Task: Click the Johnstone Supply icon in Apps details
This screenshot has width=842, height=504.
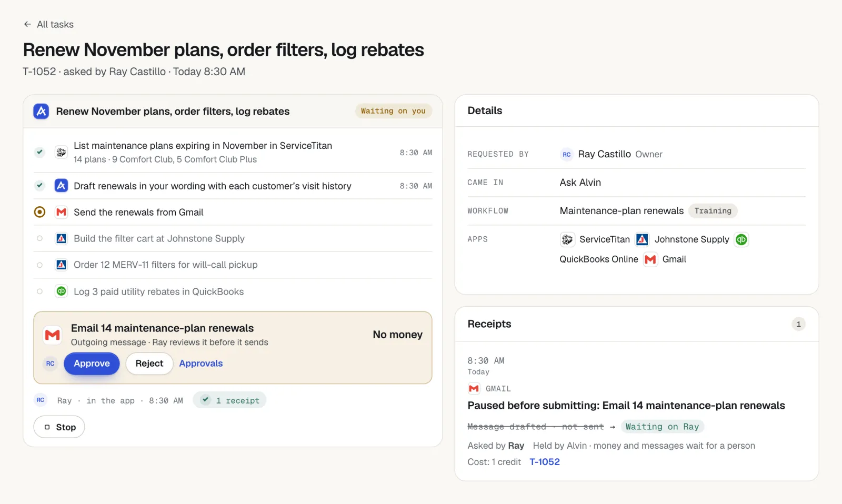Action: click(x=642, y=239)
